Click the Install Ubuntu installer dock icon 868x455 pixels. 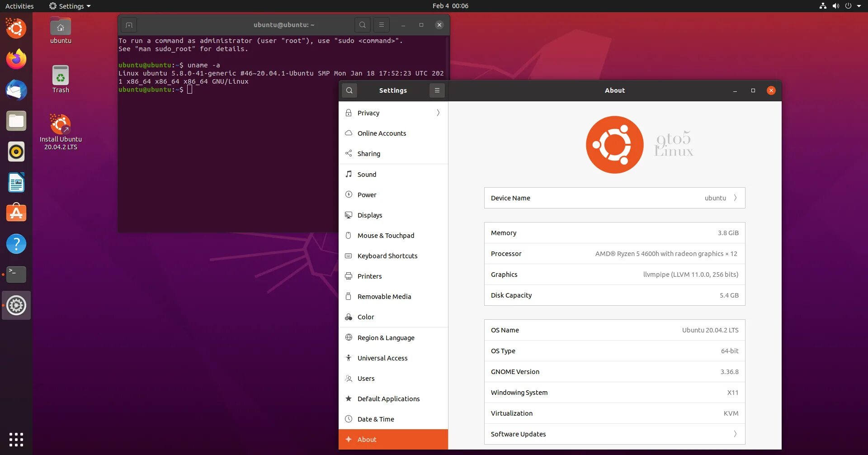pyautogui.click(x=16, y=28)
